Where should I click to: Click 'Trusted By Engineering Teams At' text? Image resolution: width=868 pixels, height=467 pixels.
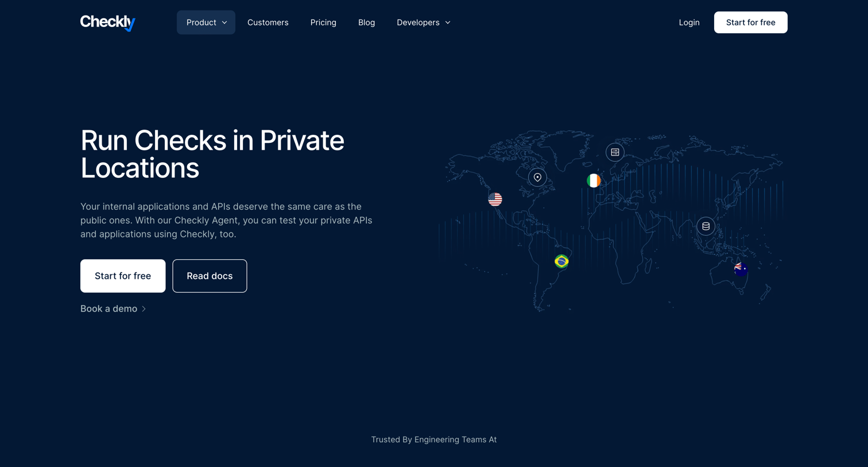click(434, 439)
